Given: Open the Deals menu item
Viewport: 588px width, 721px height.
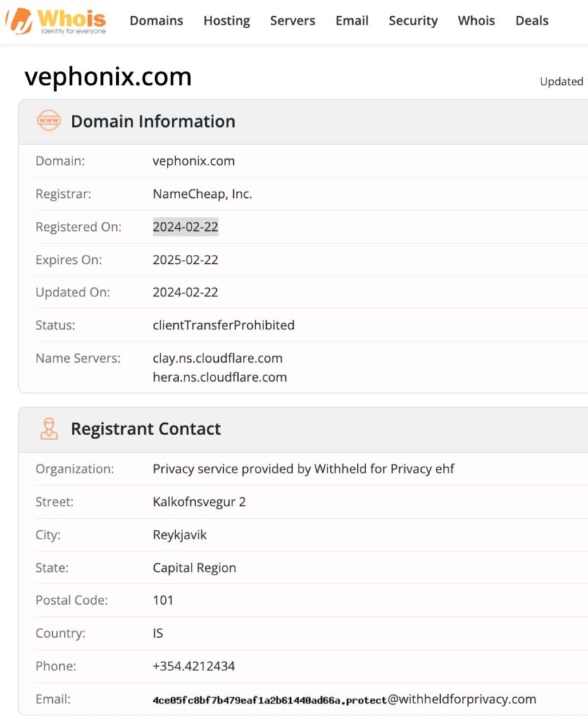Looking at the screenshot, I should (532, 20).
